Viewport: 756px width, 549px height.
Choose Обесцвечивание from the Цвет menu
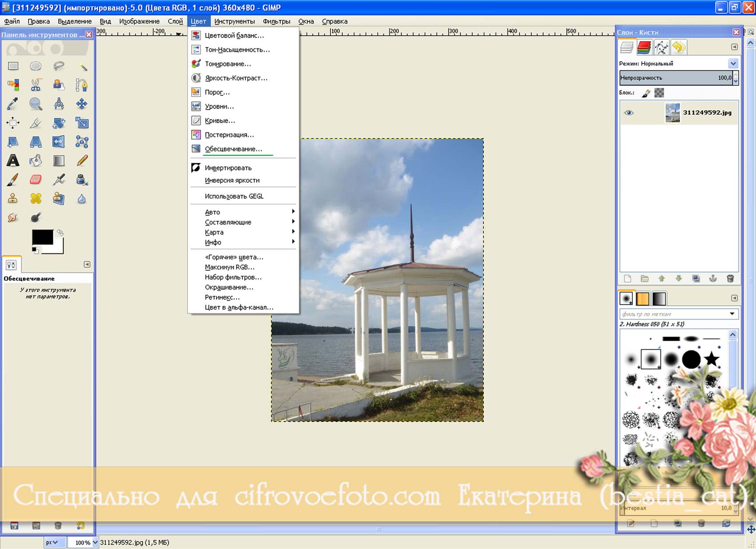point(233,149)
